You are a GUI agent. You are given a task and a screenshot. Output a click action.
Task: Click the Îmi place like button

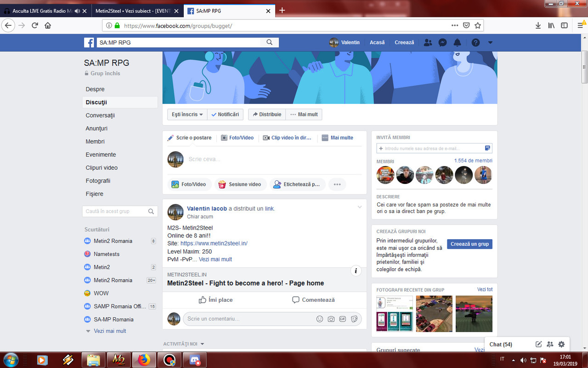tap(215, 300)
